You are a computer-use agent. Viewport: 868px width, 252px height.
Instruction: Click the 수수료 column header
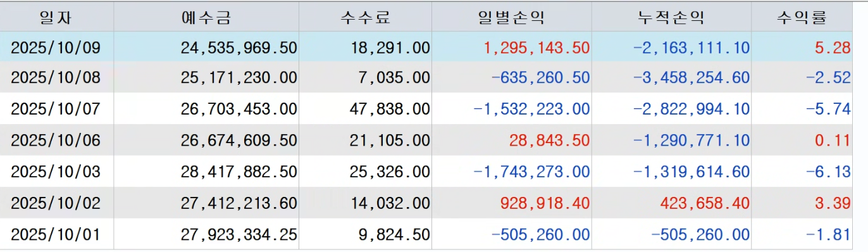click(365, 16)
